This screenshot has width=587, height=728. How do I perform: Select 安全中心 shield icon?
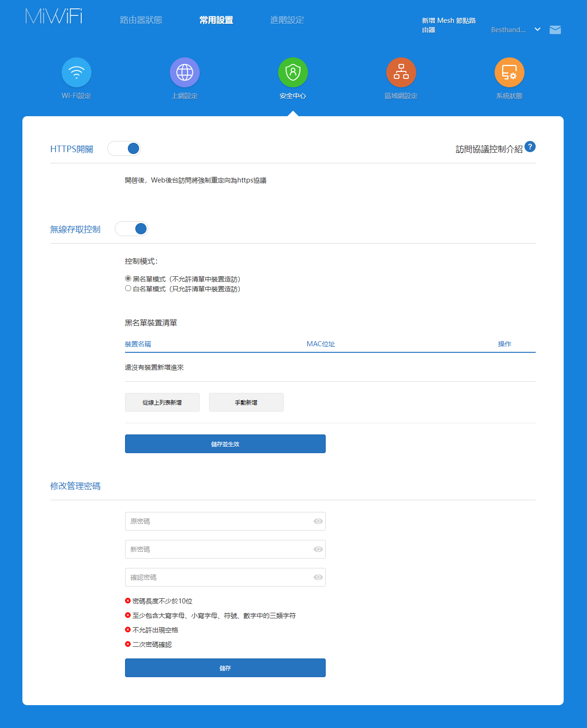tap(293, 72)
